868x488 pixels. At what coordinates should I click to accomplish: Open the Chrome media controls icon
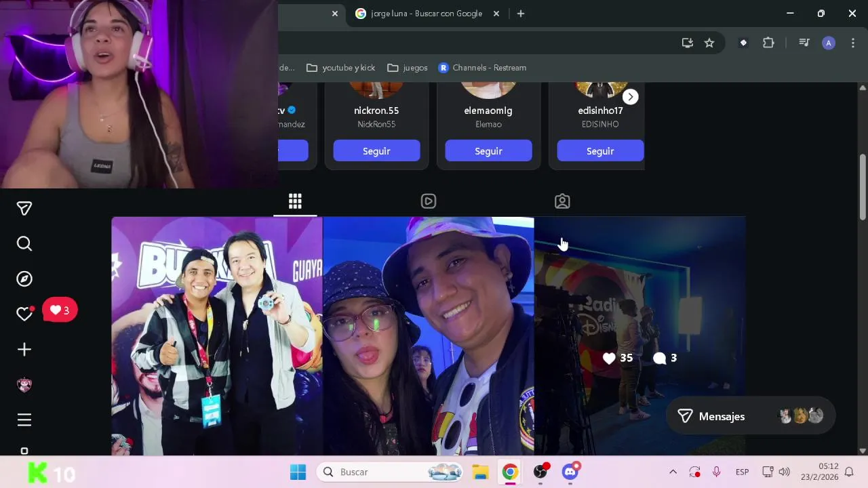point(804,43)
